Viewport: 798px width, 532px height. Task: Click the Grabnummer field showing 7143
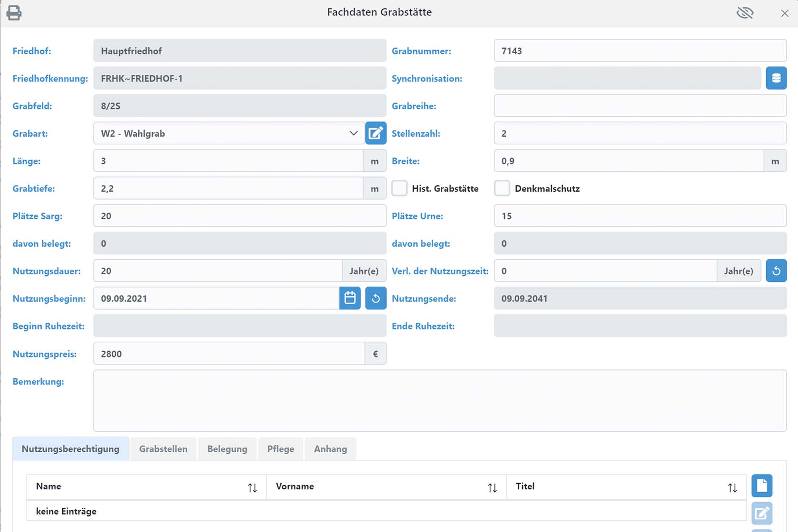[x=640, y=51]
